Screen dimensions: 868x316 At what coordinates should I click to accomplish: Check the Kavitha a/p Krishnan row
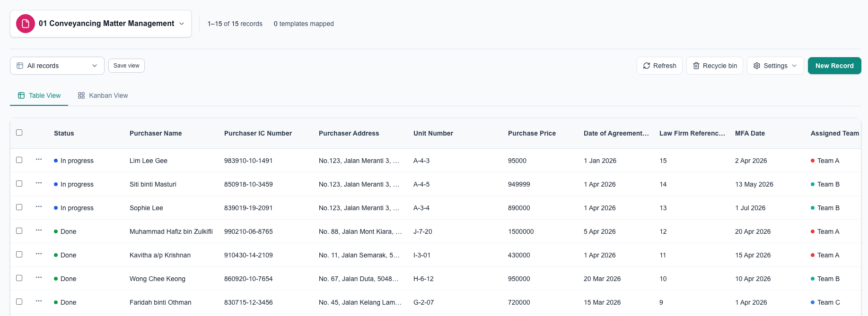(19, 254)
